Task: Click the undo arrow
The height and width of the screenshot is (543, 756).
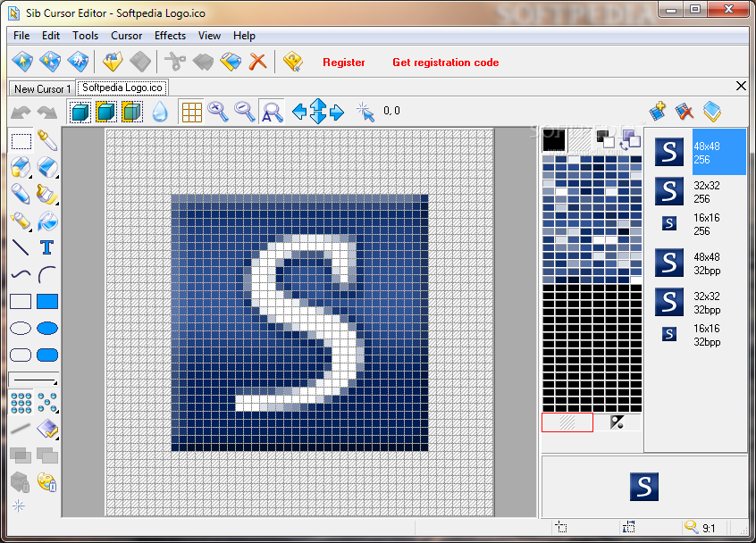Action: (x=21, y=113)
